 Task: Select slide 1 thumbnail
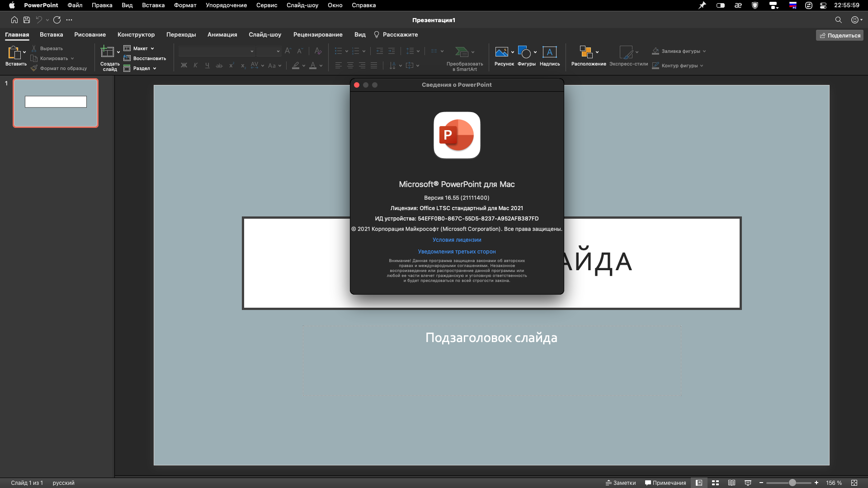point(56,103)
